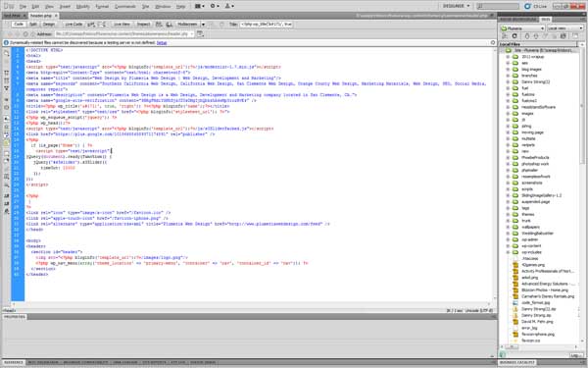Viewport: 588px width, 368px height.
Task: Open the Extend Dreamweaver gear dropdown
Action: [x=215, y=6]
